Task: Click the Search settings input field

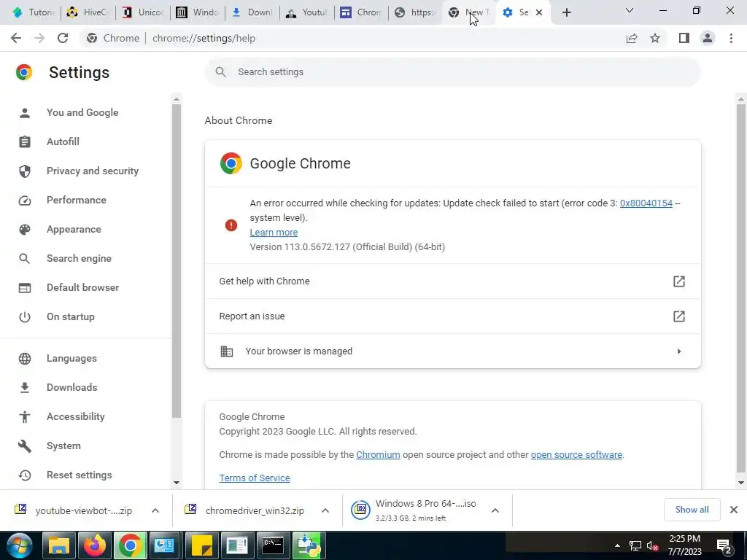Action: tap(452, 72)
